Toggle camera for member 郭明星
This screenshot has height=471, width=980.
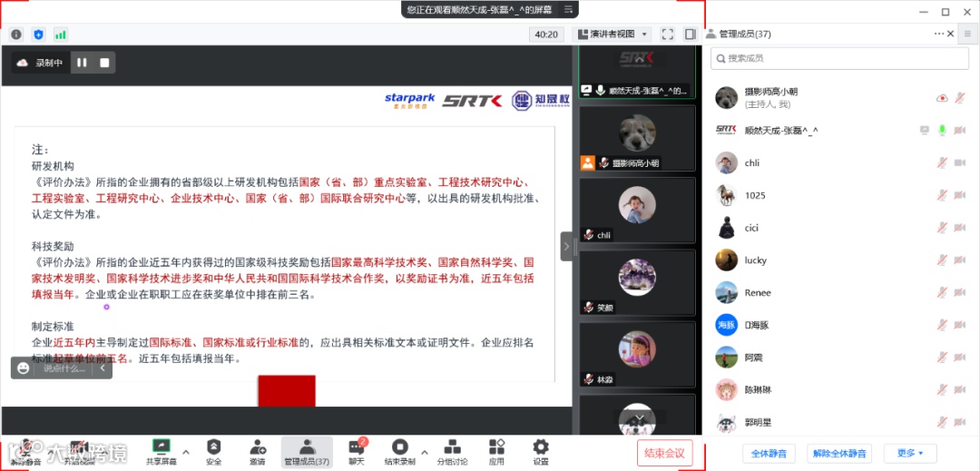point(960,422)
